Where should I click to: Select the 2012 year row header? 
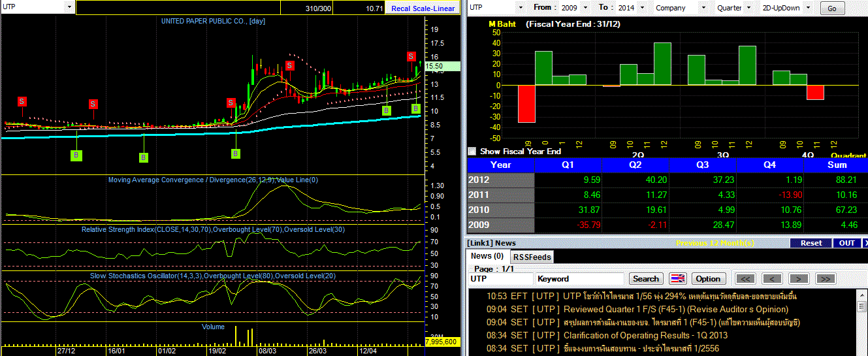[501, 180]
